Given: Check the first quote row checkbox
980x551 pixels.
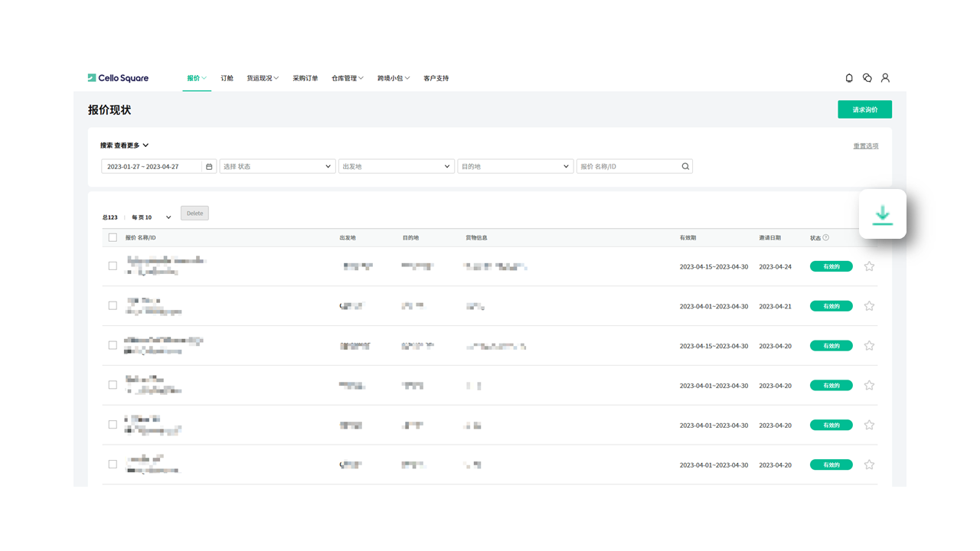Looking at the screenshot, I should 113,266.
